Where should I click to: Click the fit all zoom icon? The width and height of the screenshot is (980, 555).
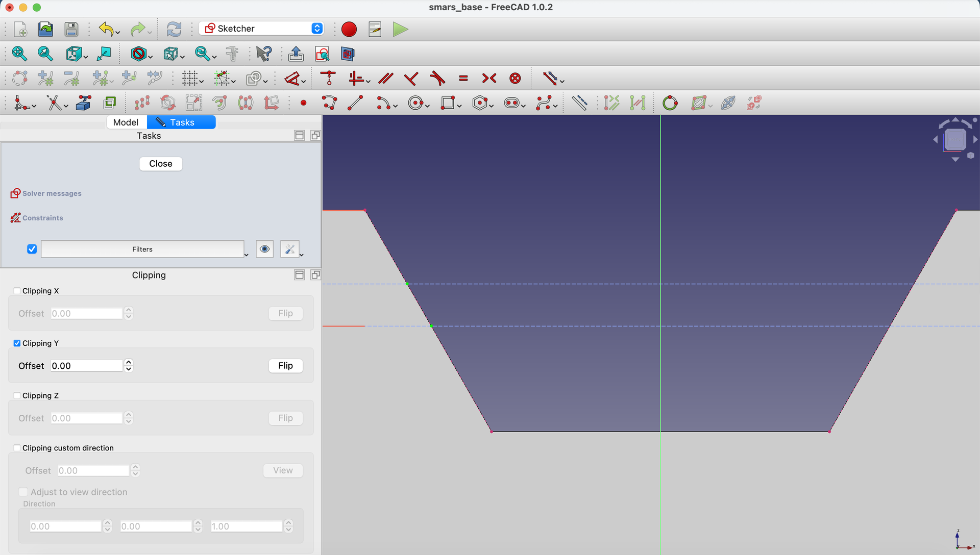tap(19, 54)
